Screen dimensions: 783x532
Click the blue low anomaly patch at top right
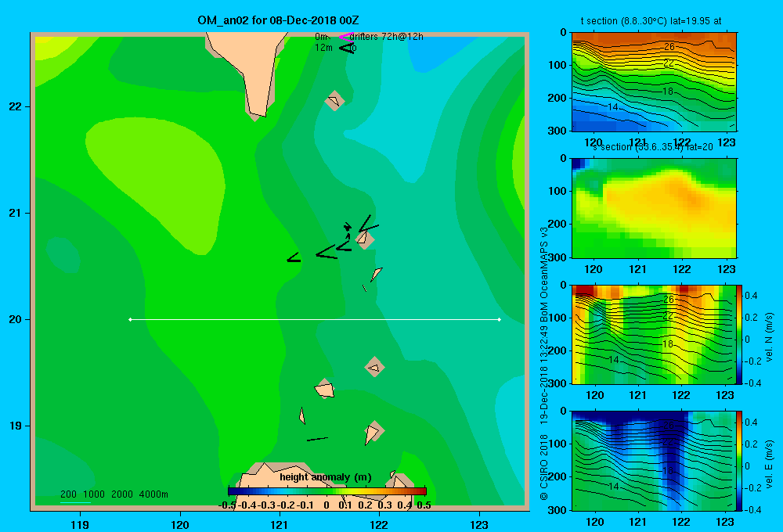[435, 52]
